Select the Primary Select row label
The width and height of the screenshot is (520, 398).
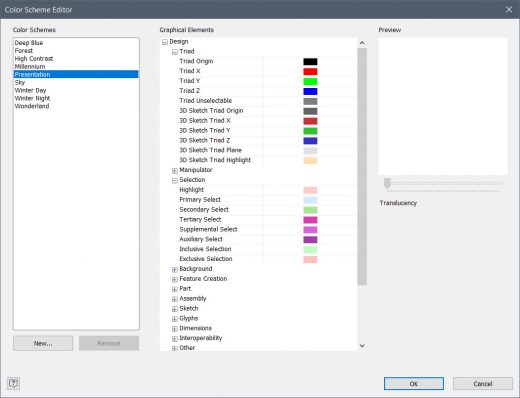pyautogui.click(x=200, y=200)
